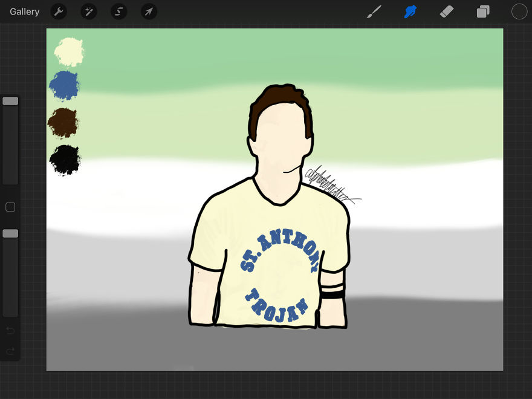532x399 pixels.
Task: Open the Actions wrench menu
Action: point(59,11)
